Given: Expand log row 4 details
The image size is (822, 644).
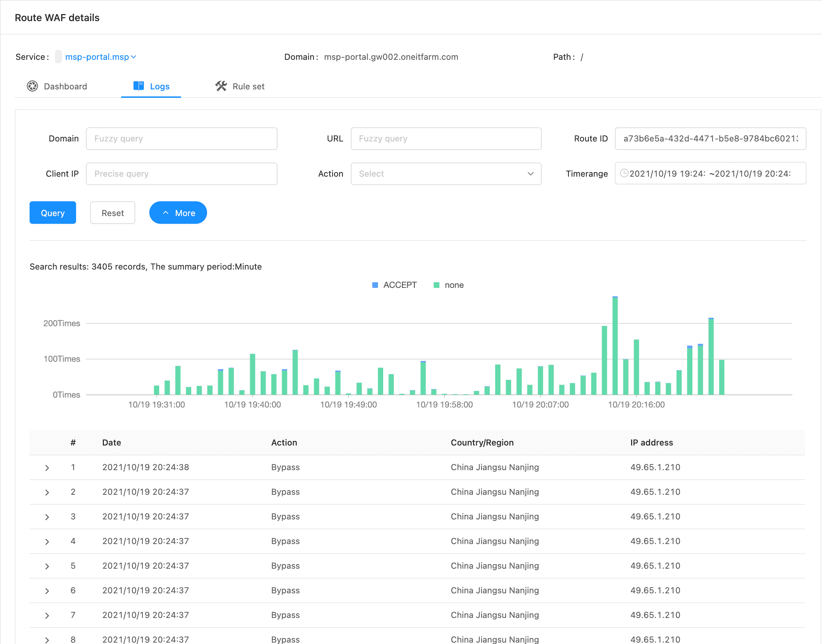Looking at the screenshot, I should (x=47, y=542).
